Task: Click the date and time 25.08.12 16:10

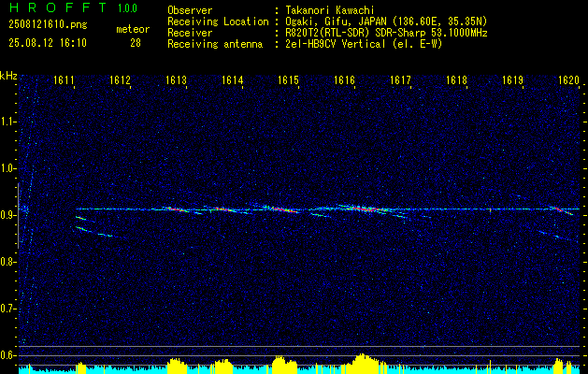Action: click(48, 43)
